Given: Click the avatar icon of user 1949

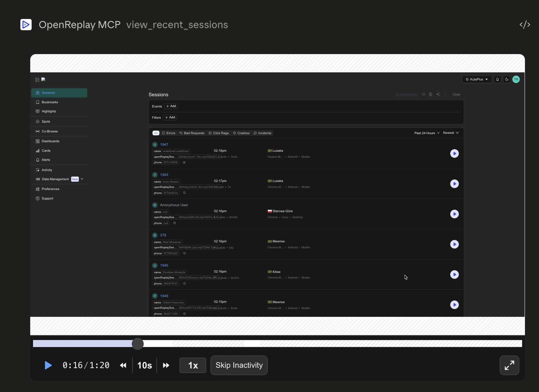Looking at the screenshot, I should 155,296.
